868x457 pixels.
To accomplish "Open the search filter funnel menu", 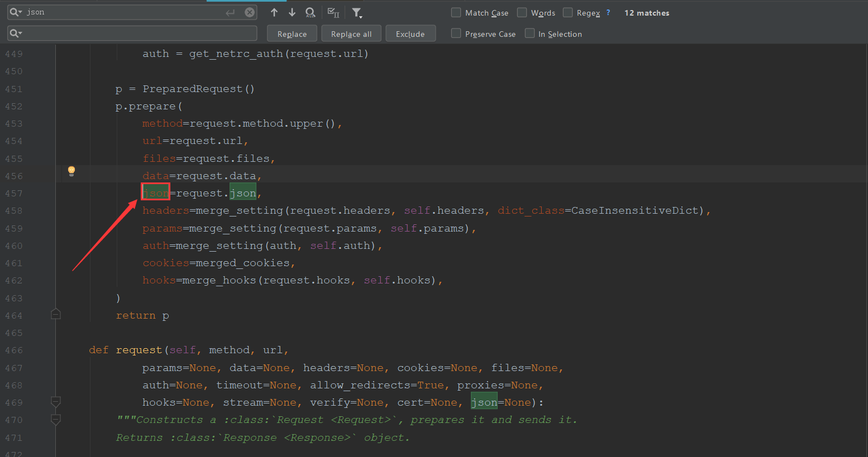I will pyautogui.click(x=357, y=12).
